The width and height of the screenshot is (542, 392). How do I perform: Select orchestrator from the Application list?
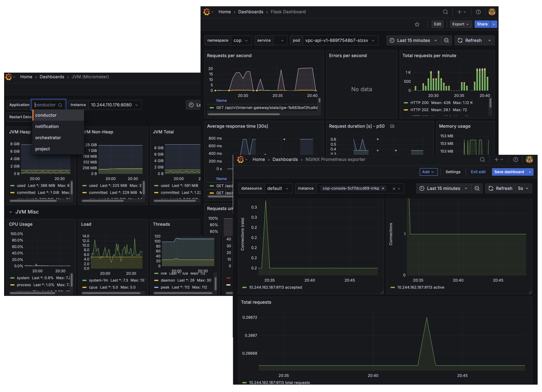(x=48, y=138)
